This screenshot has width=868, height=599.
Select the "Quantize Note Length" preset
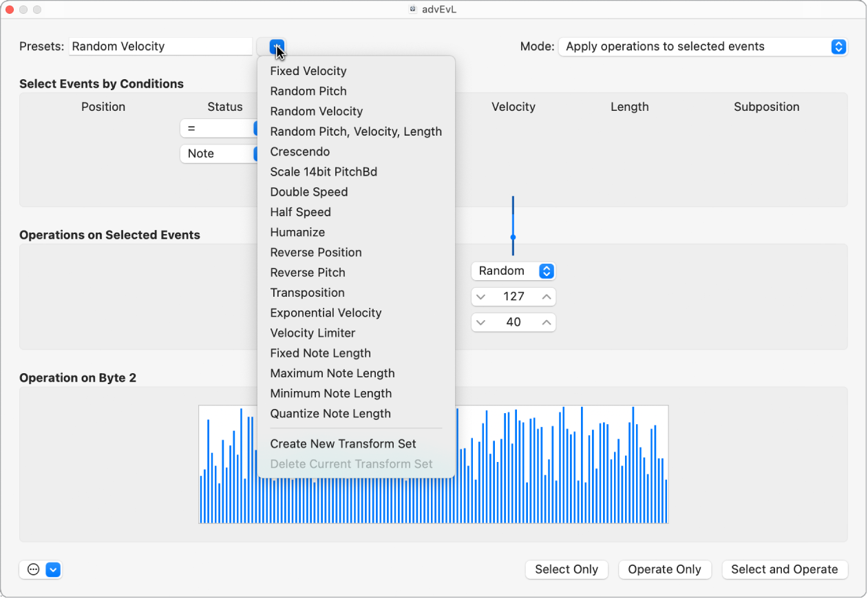[x=330, y=413]
